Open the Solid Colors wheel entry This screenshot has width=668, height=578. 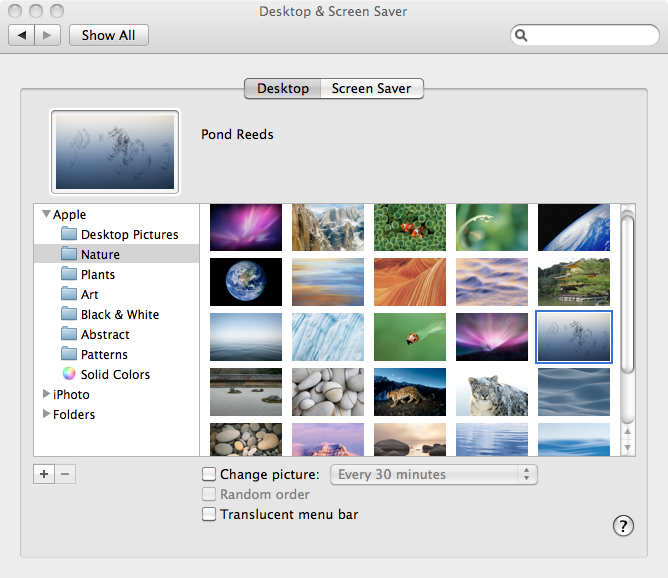tap(116, 374)
